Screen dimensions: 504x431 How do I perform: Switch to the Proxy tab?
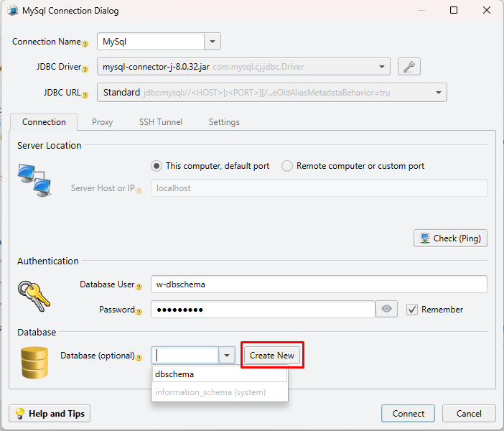[x=102, y=122]
